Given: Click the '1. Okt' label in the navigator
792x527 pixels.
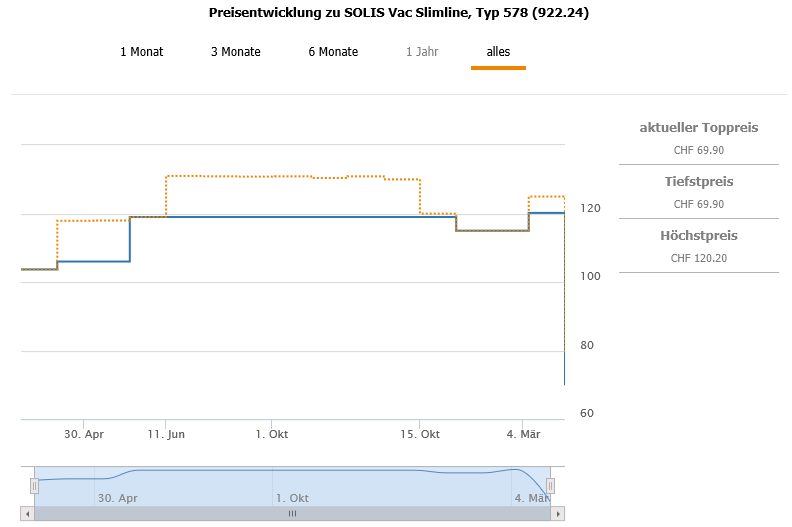Looking at the screenshot, I should (x=292, y=497).
